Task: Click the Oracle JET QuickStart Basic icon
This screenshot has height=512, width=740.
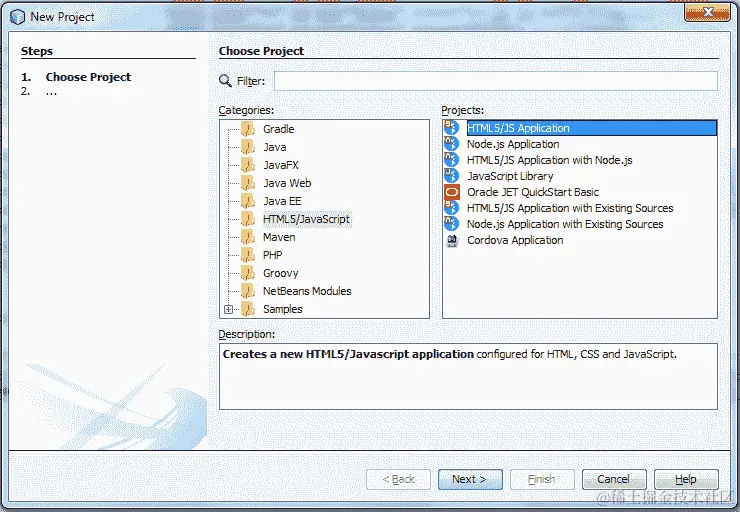Action: (452, 192)
